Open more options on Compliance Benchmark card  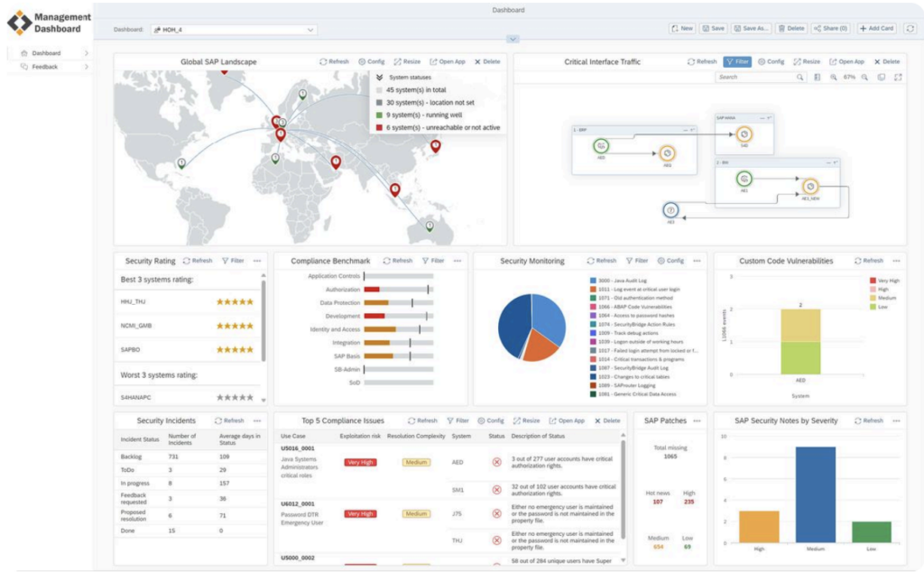(457, 261)
